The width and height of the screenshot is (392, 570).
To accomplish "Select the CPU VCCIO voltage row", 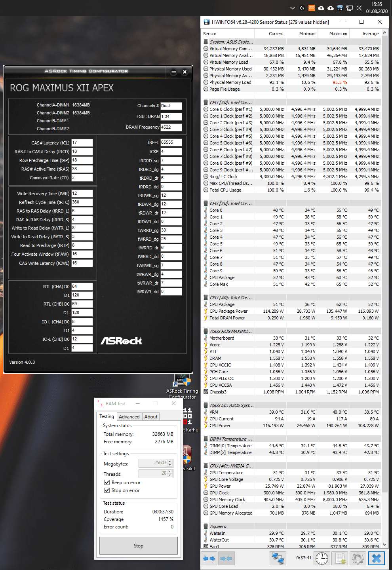I will [291, 365].
